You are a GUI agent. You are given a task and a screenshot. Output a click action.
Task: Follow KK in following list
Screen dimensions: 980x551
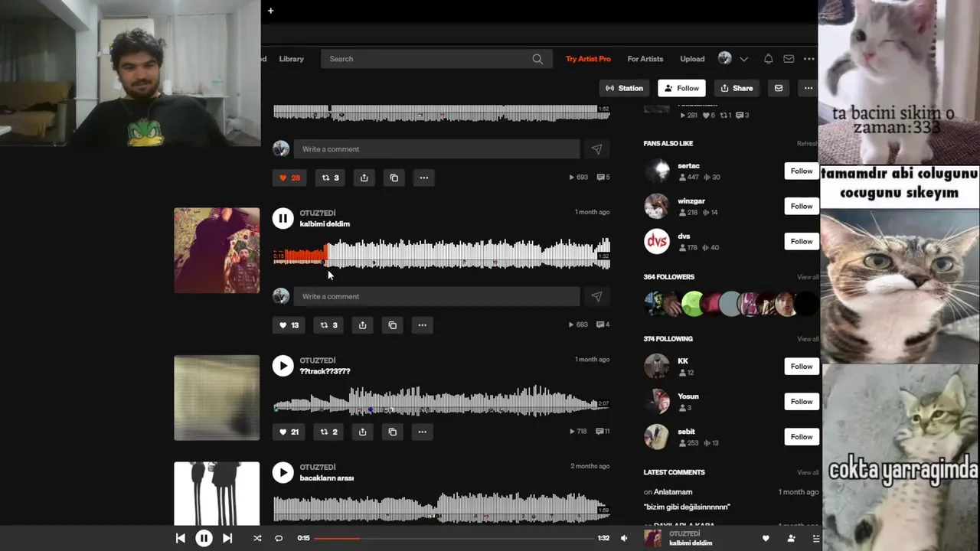click(801, 366)
